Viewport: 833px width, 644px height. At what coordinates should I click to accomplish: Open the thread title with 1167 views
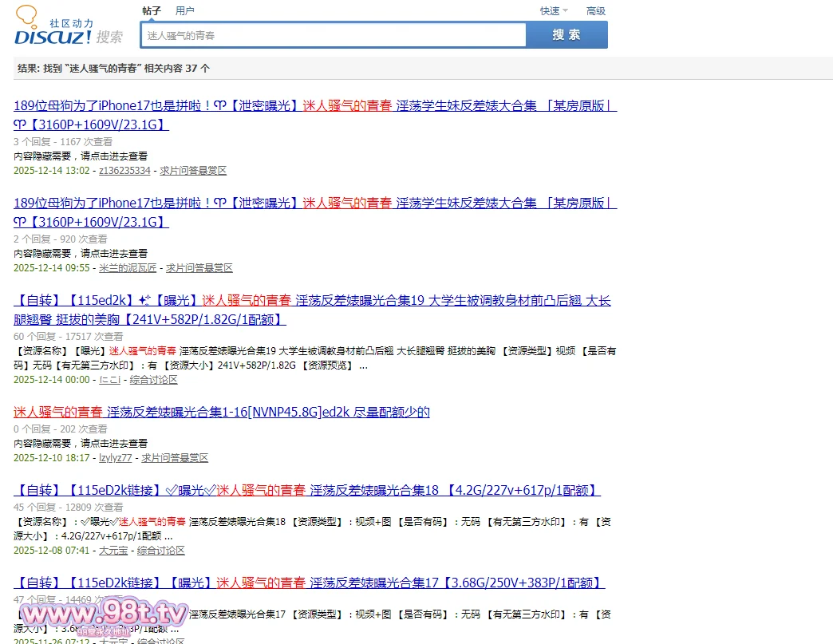[x=314, y=106]
